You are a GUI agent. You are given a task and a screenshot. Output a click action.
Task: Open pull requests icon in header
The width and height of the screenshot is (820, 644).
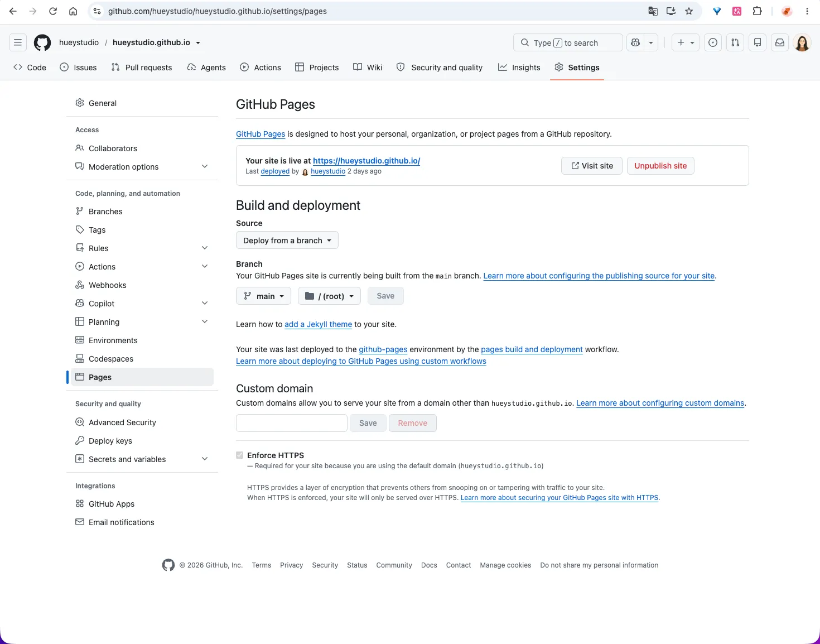[x=735, y=42]
